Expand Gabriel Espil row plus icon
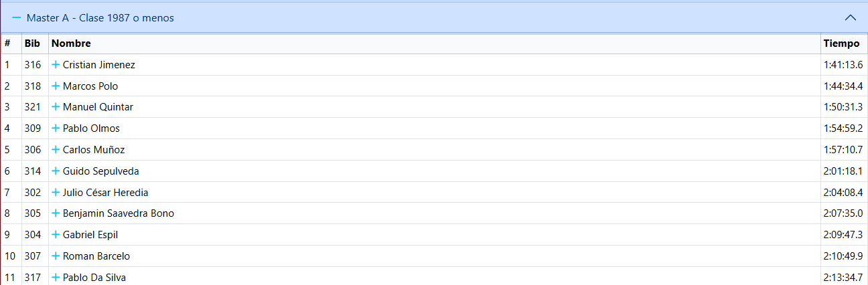Viewport: 868px width, 285px height. click(56, 235)
